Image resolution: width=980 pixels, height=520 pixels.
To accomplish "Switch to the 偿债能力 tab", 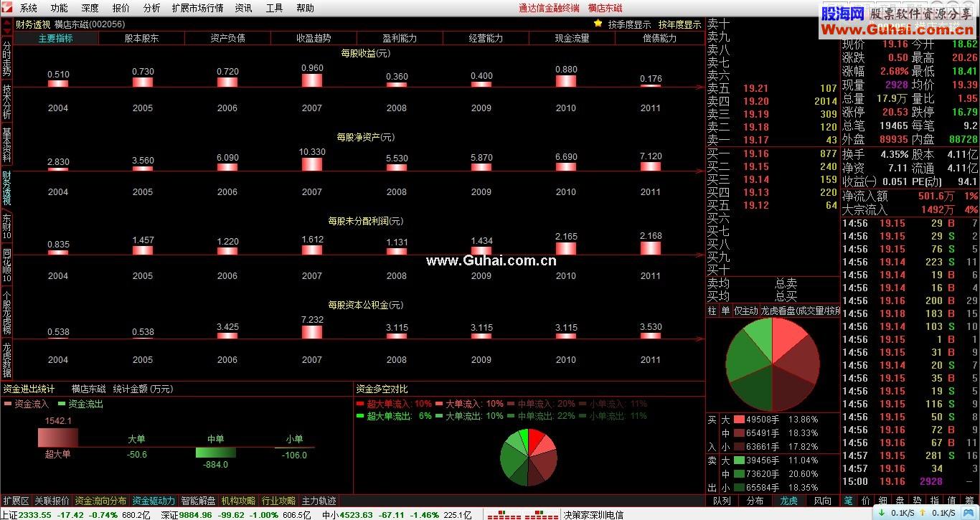I will (660, 38).
